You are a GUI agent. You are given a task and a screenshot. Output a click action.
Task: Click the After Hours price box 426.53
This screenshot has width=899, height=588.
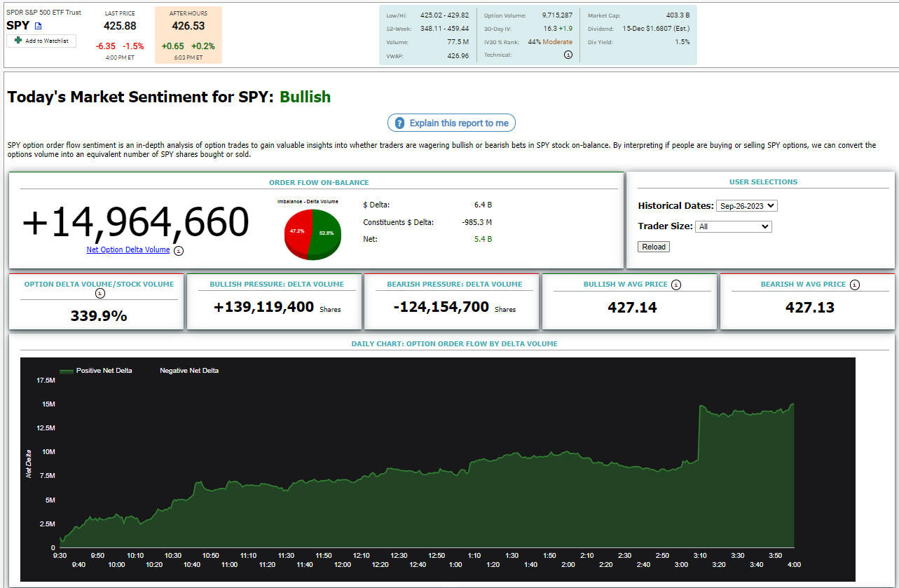(x=188, y=26)
